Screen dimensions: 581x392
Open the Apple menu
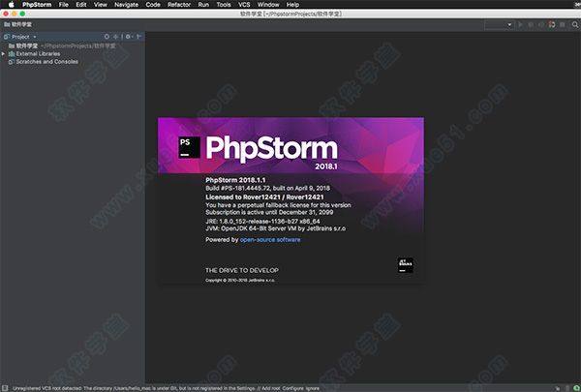pyautogui.click(x=11, y=5)
